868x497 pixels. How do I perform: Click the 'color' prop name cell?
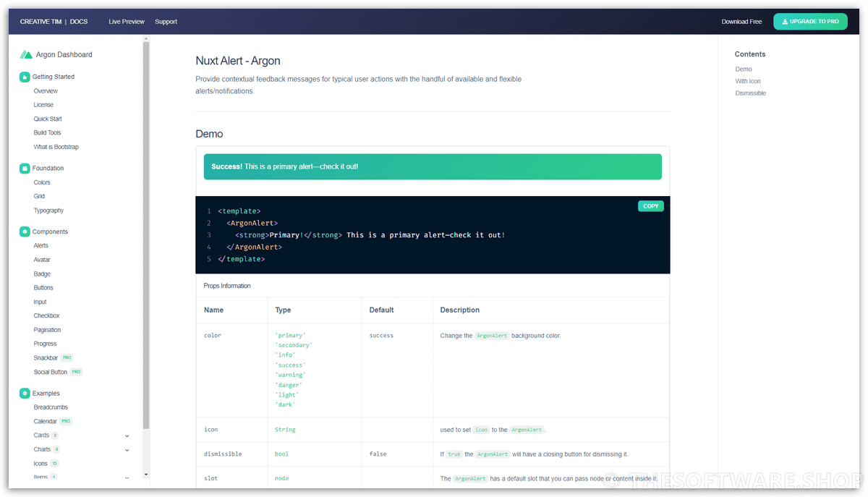pyautogui.click(x=213, y=336)
